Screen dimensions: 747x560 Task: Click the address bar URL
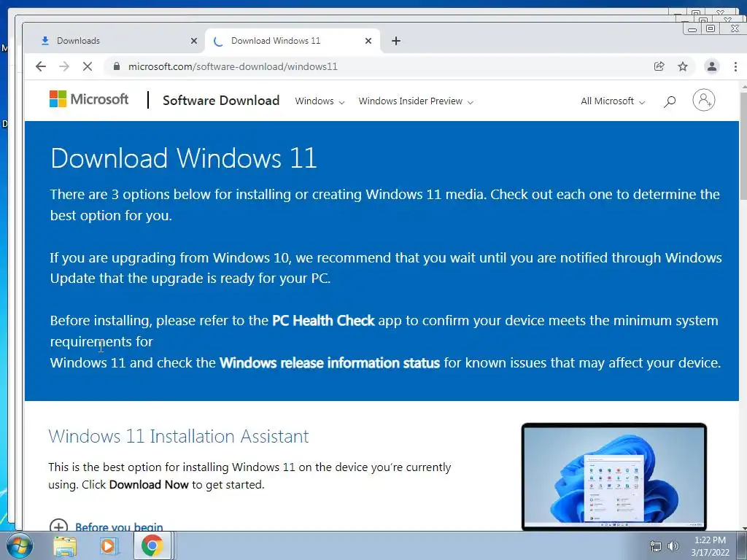[x=233, y=66]
